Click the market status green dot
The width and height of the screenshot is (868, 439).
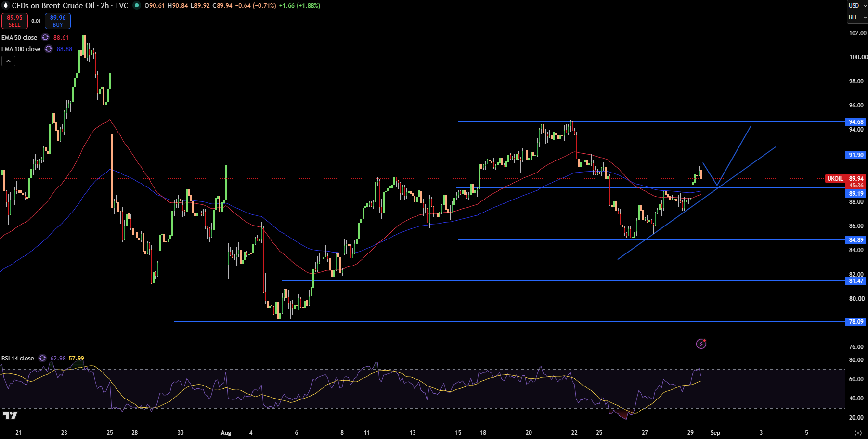(x=137, y=6)
